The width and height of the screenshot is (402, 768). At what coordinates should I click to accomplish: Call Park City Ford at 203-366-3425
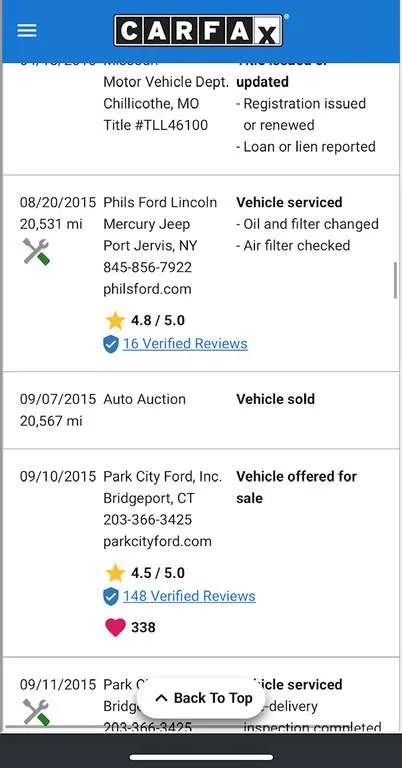coord(147,520)
